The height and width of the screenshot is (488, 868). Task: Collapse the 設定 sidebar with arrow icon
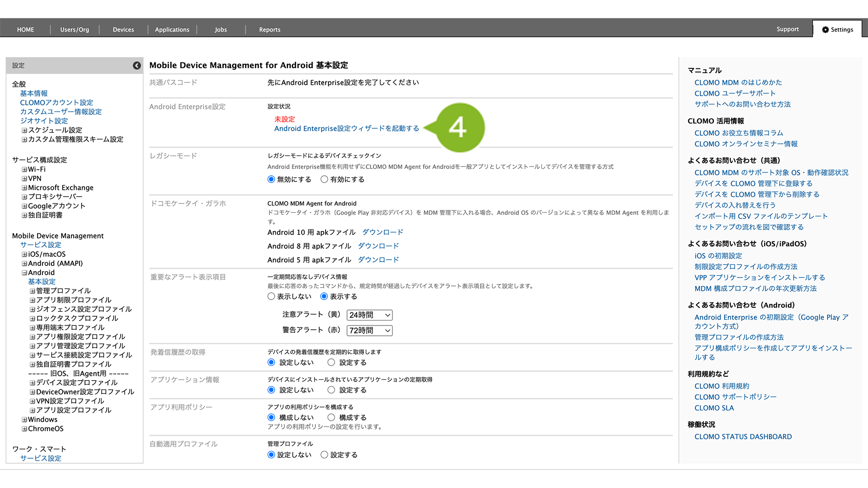(x=137, y=65)
